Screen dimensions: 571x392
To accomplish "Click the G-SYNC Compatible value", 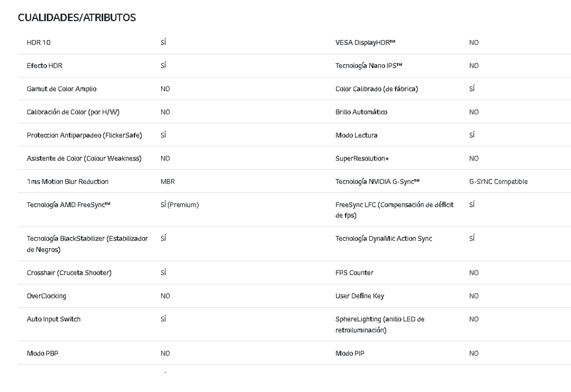I will 499,182.
